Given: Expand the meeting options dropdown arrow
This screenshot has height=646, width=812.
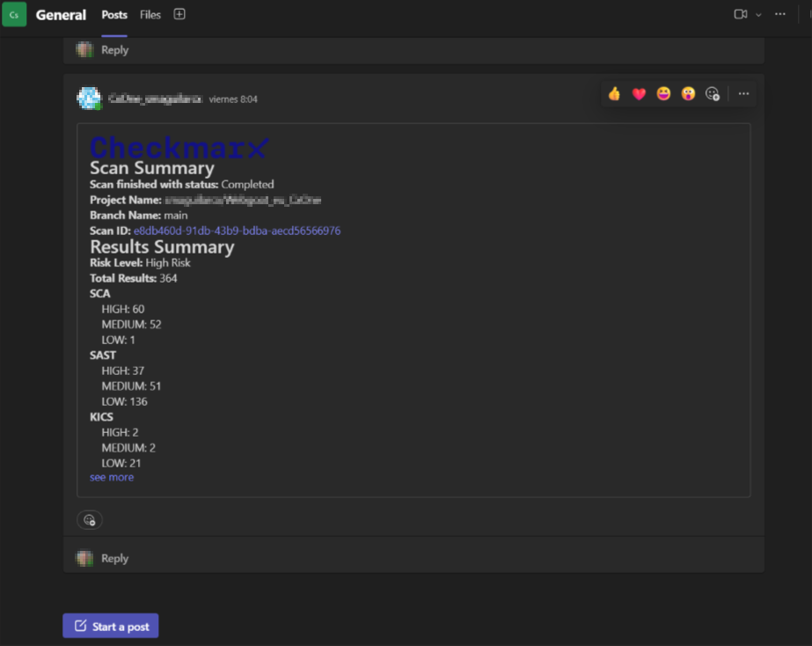Looking at the screenshot, I should point(758,15).
